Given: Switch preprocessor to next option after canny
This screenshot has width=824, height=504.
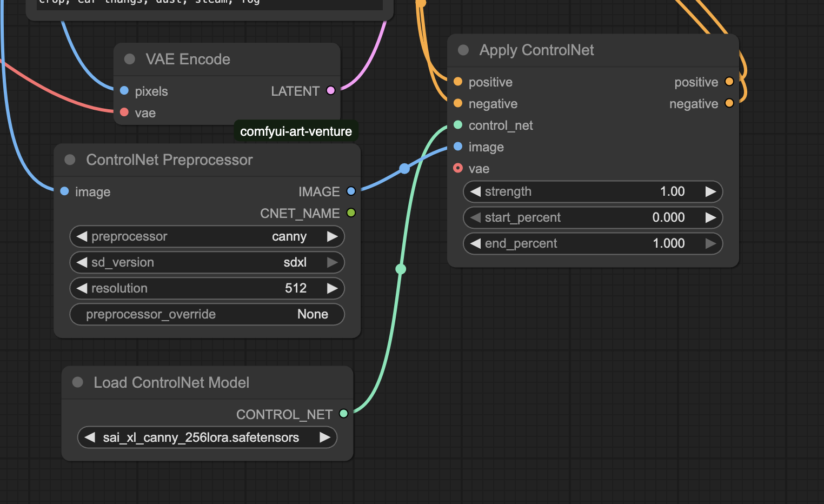Looking at the screenshot, I should point(333,236).
